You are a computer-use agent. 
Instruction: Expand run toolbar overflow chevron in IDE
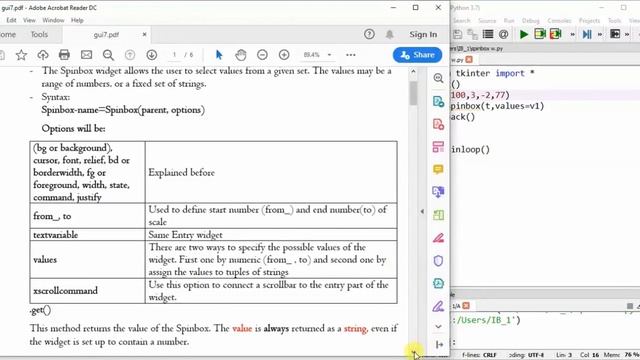[x=572, y=35]
